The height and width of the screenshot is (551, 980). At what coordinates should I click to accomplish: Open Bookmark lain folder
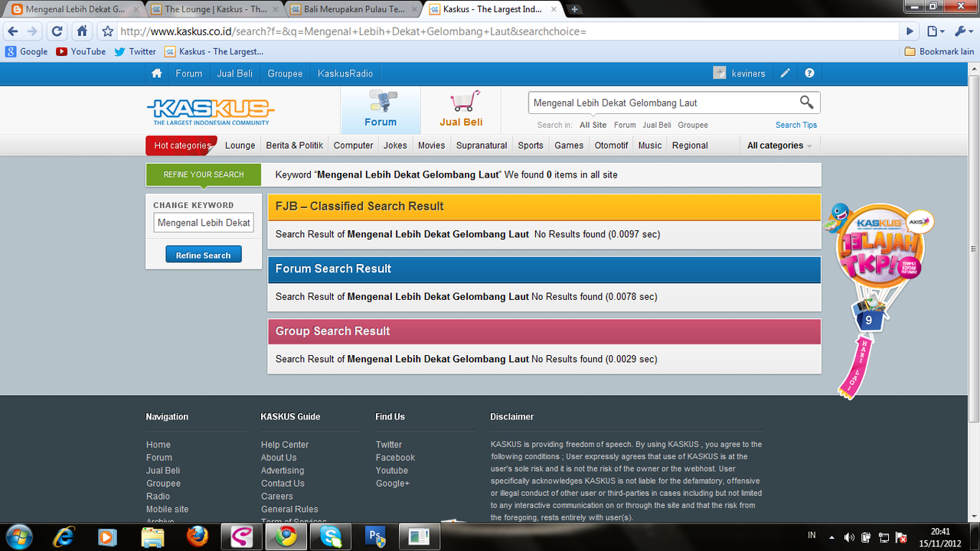tap(939, 51)
